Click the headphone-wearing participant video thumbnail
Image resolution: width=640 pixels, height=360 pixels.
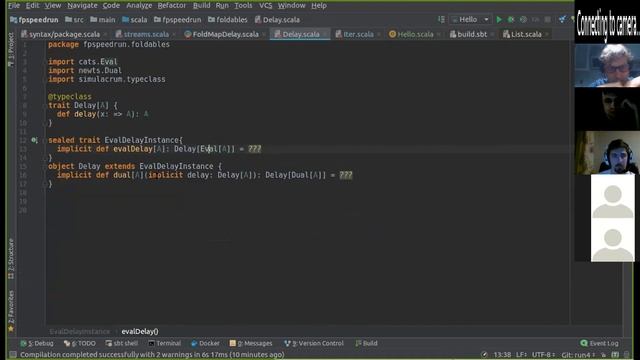[x=607, y=152]
